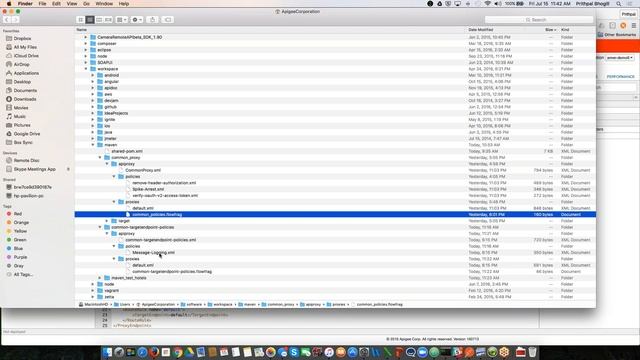Switch Finder to icon view
640x360 pixels.
80,20
